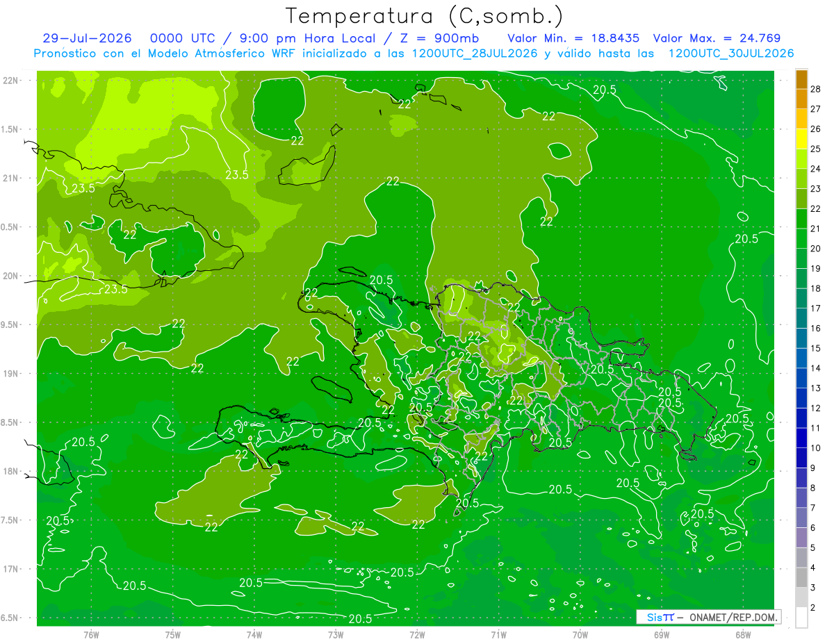Click the title "Temperatura (C,somb.)"
The height and width of the screenshot is (644, 834).
[x=425, y=17]
